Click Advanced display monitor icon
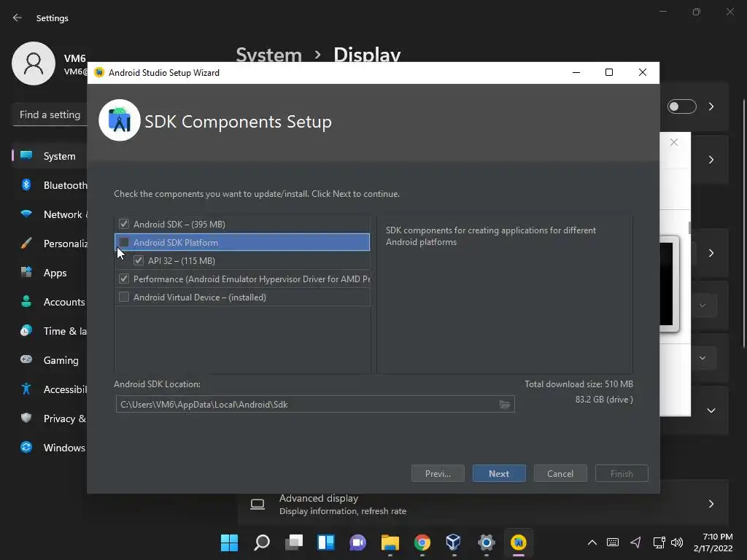Viewport: 747px width, 560px height. pos(258,504)
